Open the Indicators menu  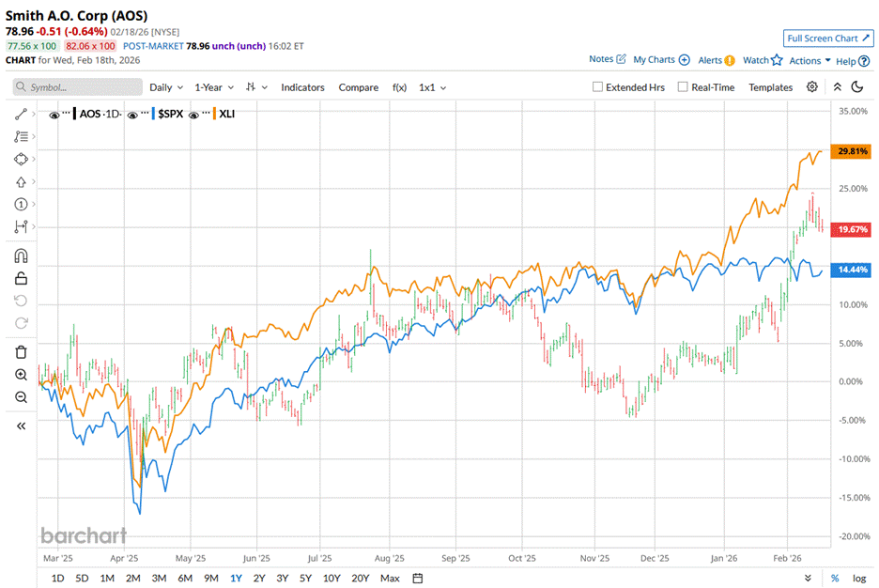pyautogui.click(x=302, y=87)
